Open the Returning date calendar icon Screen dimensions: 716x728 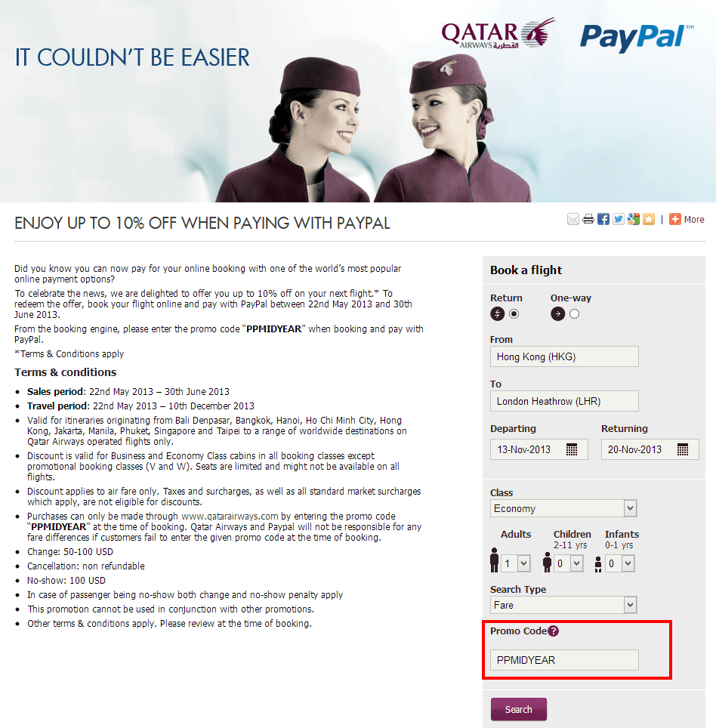[x=683, y=449]
